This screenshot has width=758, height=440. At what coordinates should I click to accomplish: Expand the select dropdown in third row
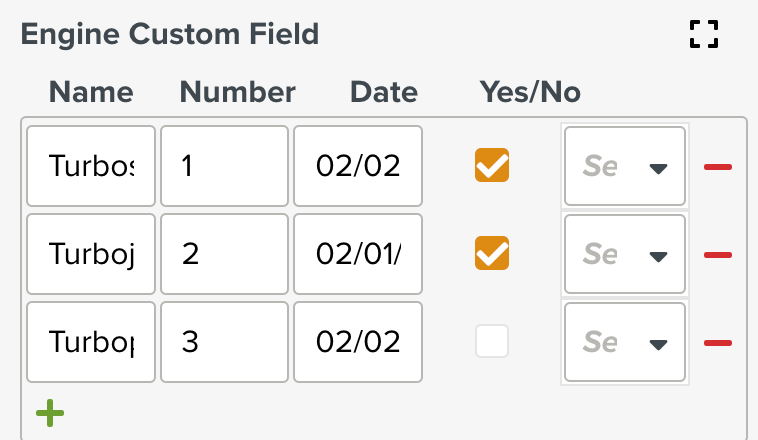pos(625,343)
